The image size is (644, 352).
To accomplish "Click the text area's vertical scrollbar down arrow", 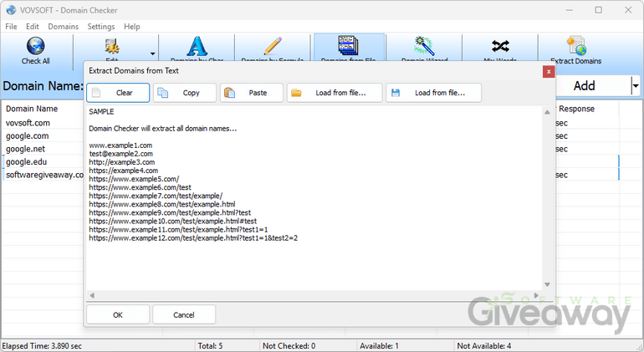I will point(548,285).
